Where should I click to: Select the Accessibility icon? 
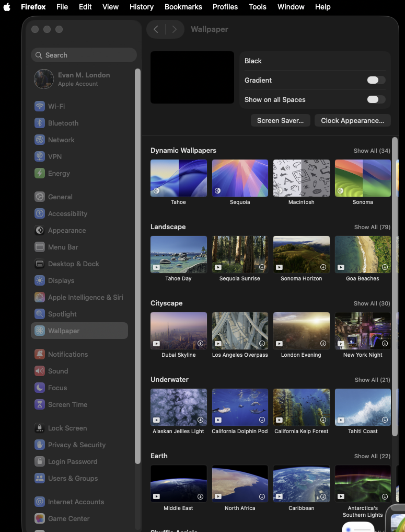40,213
